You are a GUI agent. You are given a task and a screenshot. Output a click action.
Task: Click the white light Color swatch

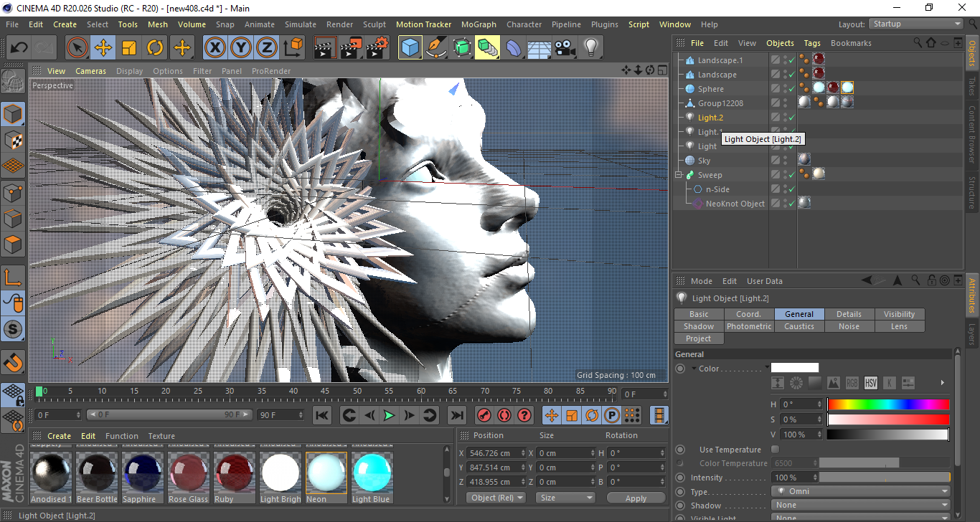[795, 368]
